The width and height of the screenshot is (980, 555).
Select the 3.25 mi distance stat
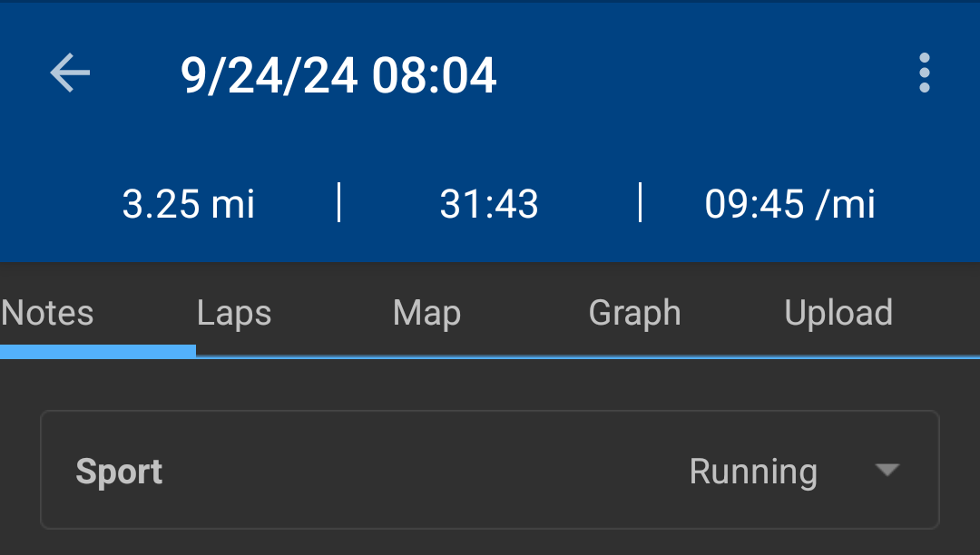coord(189,204)
